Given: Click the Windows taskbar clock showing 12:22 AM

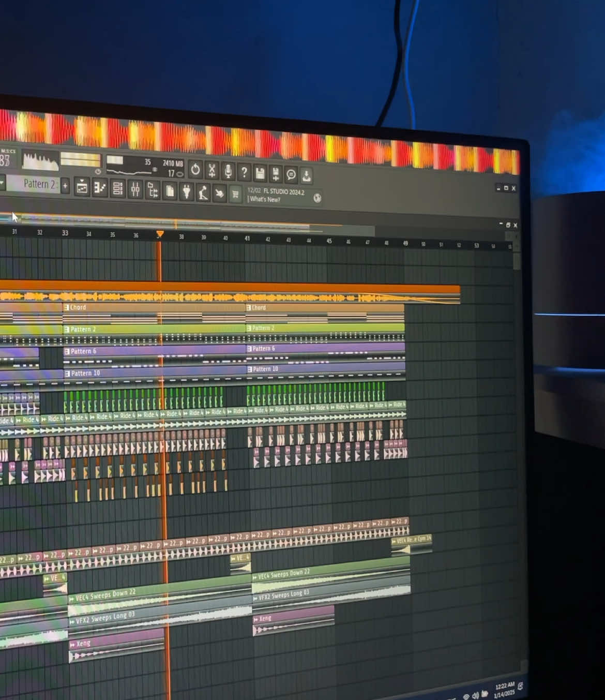Looking at the screenshot, I should [504, 689].
